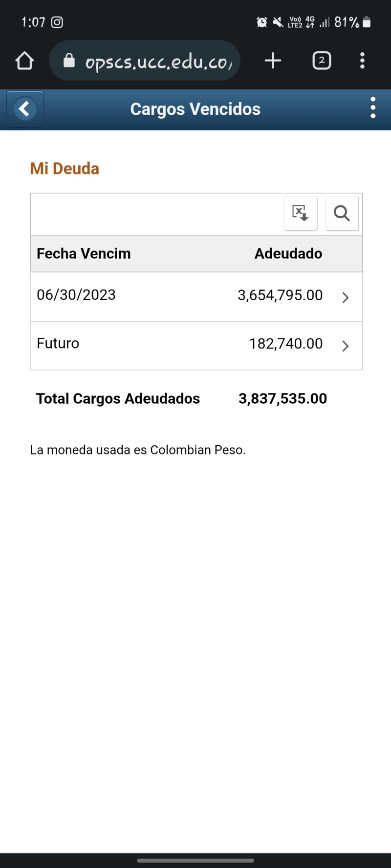
Task: Tap the Instagram notification status icon
Action: pyautogui.click(x=57, y=22)
